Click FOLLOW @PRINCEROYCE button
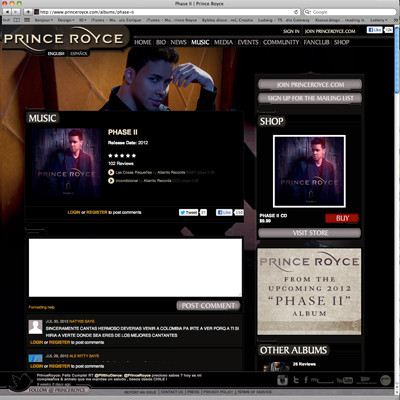 pos(57,390)
